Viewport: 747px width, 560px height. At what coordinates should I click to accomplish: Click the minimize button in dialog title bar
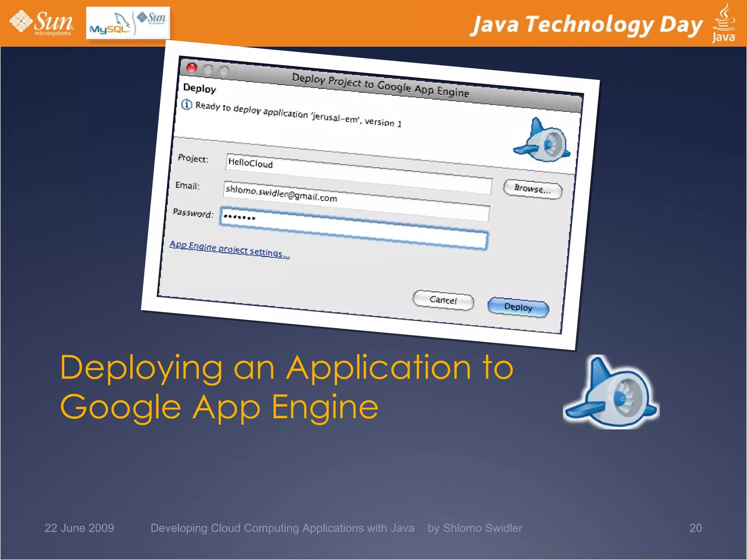click(208, 69)
